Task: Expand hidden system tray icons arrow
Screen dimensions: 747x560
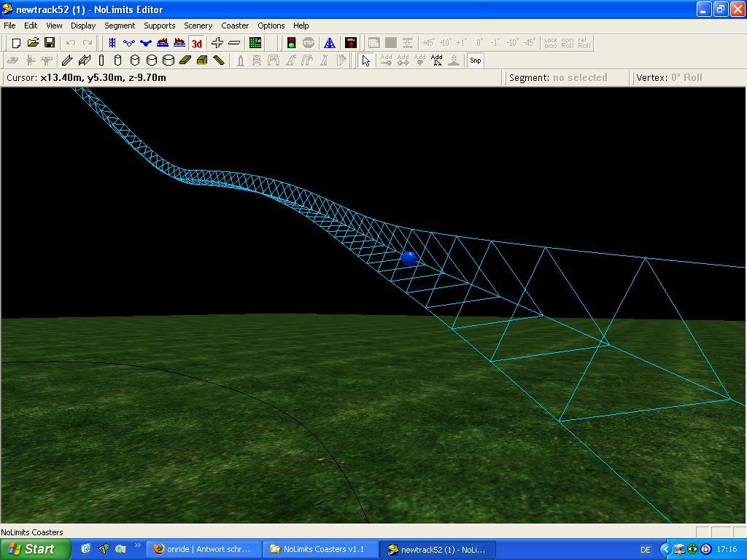Action: click(x=665, y=550)
